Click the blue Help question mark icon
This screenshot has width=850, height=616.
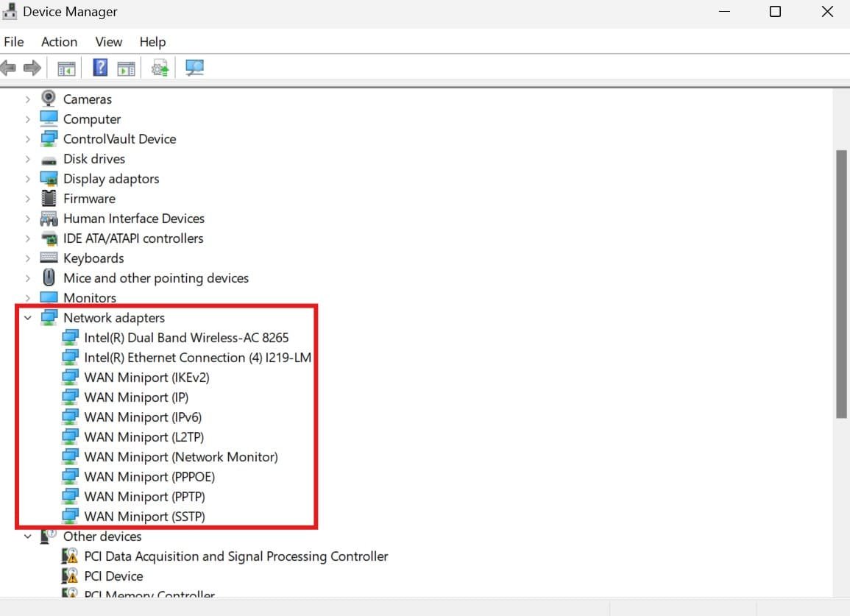(x=101, y=68)
